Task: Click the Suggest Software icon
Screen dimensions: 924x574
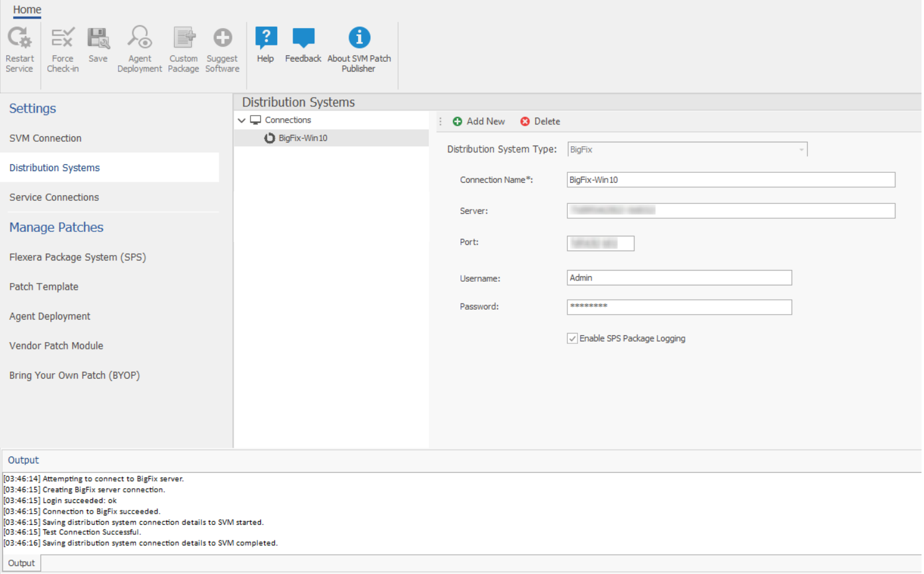Action: tap(222, 39)
